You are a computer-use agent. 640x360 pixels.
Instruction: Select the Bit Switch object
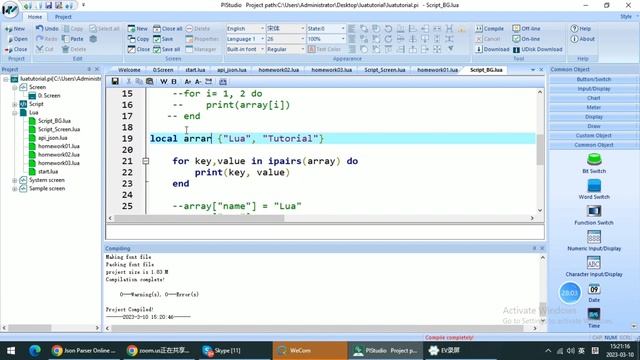pyautogui.click(x=594, y=163)
